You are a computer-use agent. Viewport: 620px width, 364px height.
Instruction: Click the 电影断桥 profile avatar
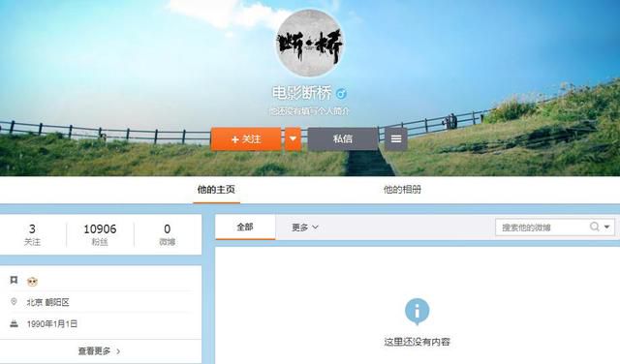click(x=310, y=43)
